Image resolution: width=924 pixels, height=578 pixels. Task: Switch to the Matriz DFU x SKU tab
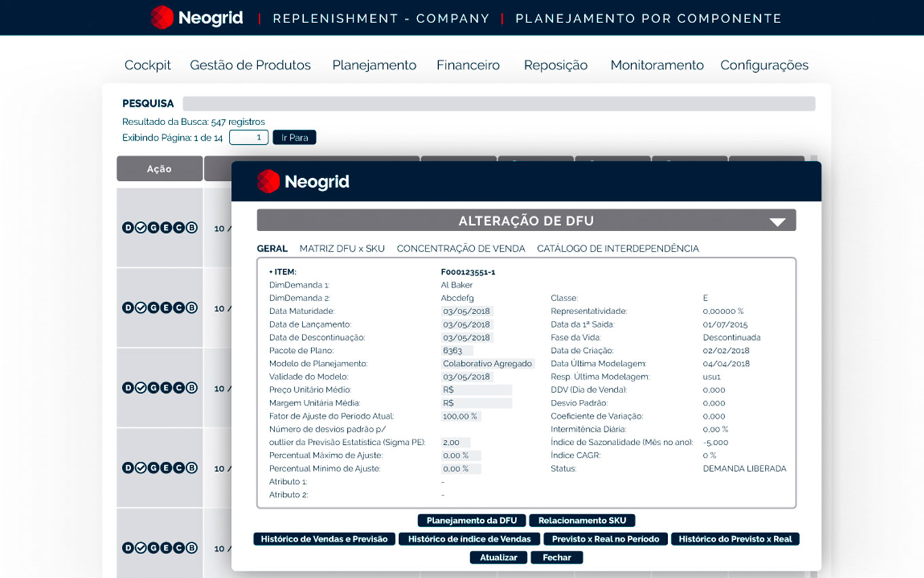click(x=342, y=249)
